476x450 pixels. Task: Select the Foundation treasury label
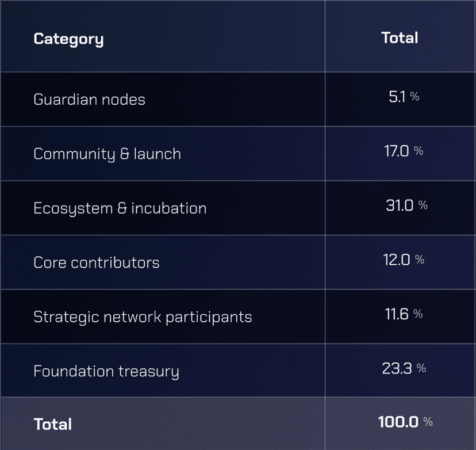coord(106,372)
